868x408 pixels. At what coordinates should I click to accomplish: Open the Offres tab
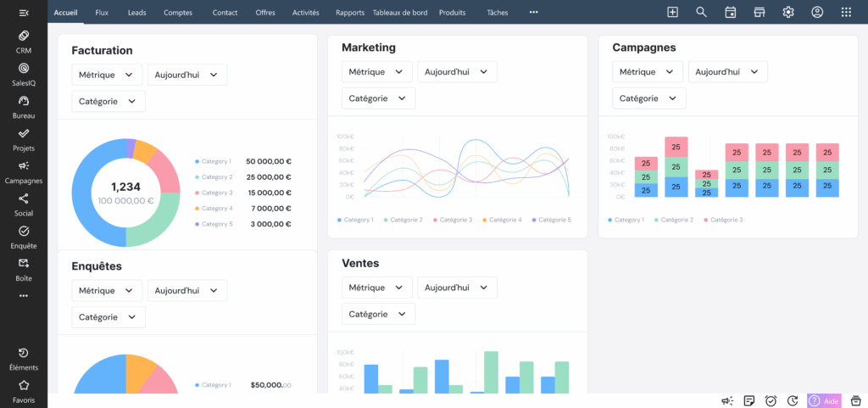coord(265,12)
